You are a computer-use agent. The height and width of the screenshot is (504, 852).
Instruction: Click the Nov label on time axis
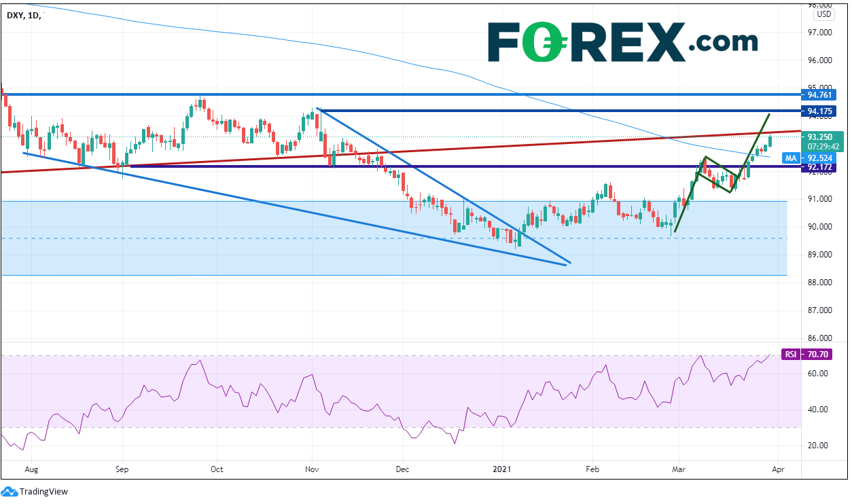click(312, 469)
